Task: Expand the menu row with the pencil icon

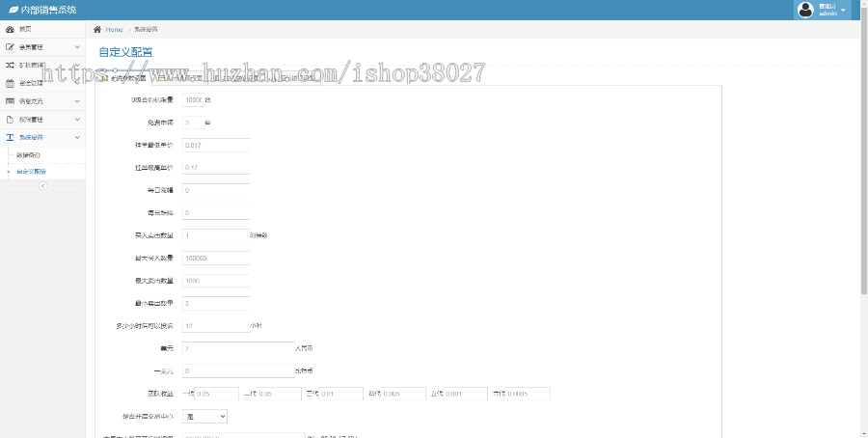Action: coord(42,47)
